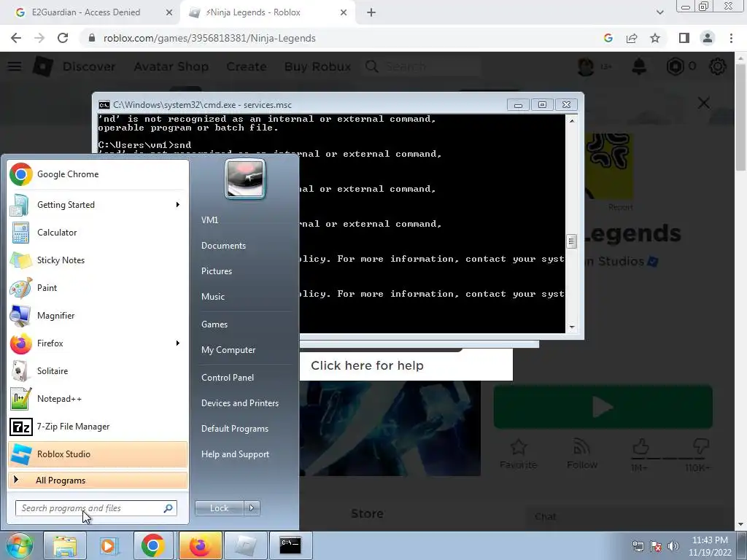The image size is (747, 560).
Task: Open shutdown options arrow next to Lock
Action: point(252,508)
